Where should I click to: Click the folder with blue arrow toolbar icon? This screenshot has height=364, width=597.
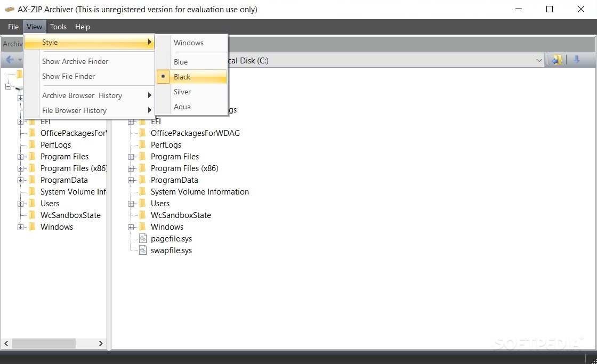click(557, 60)
